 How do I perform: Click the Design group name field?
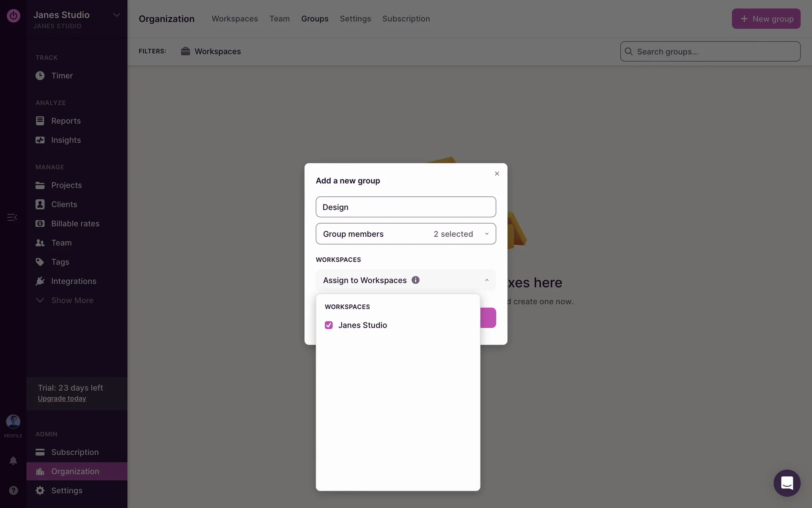tap(406, 207)
